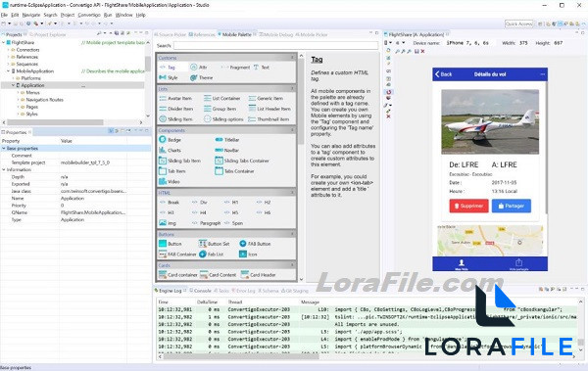Image resolution: width=588 pixels, height=371 pixels.
Task: Select the Img HTML component
Action: 168,223
